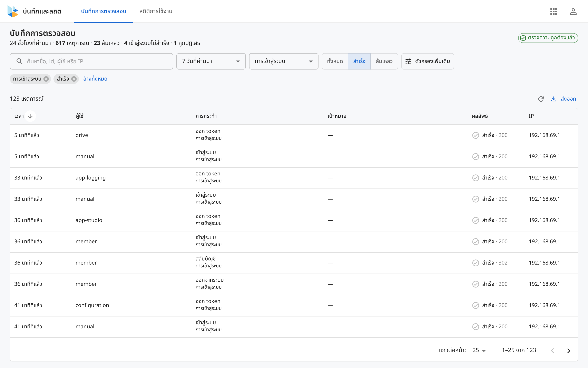Screen dimensions: 588x368
Task: Select the ล้มเหลว status filter
Action: point(384,61)
